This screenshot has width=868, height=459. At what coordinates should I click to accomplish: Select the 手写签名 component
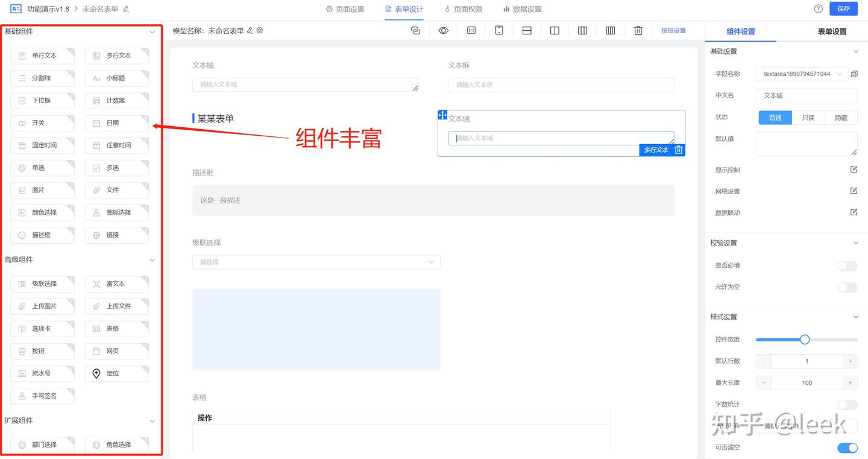pyautogui.click(x=42, y=395)
